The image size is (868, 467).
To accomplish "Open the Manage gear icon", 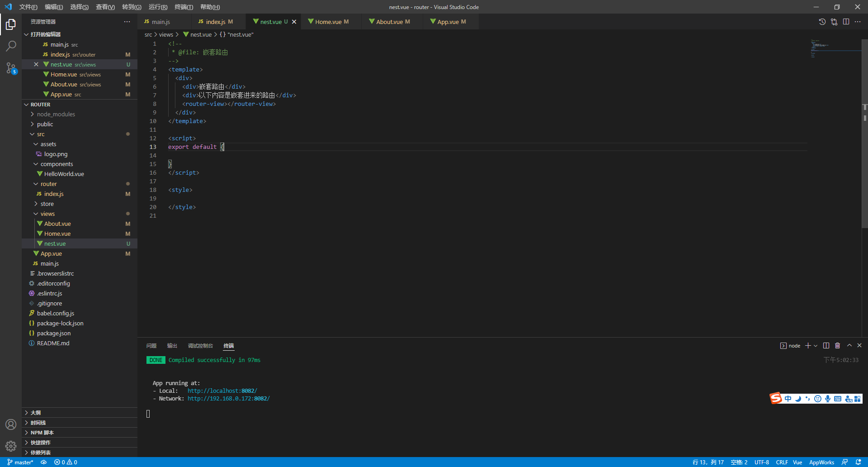I will (x=11, y=446).
